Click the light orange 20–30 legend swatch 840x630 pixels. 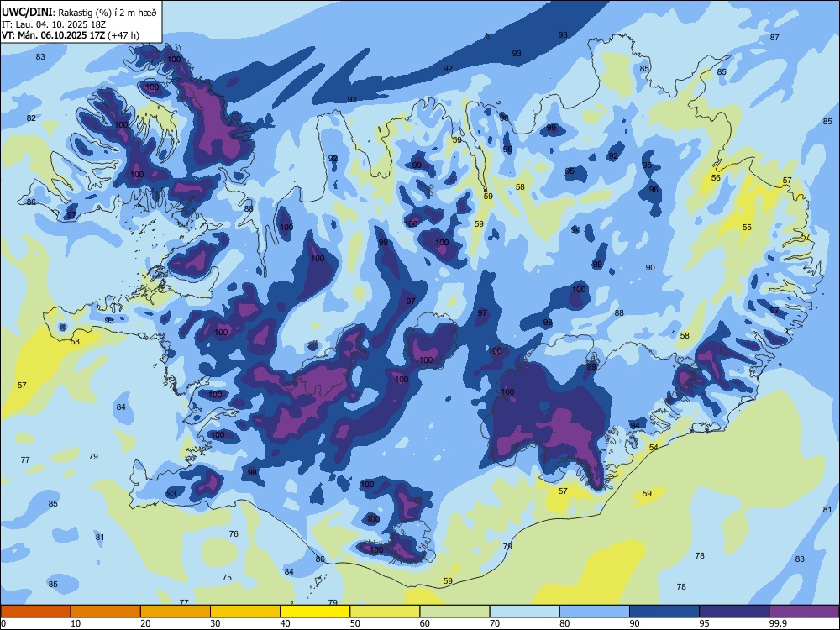tap(176, 612)
